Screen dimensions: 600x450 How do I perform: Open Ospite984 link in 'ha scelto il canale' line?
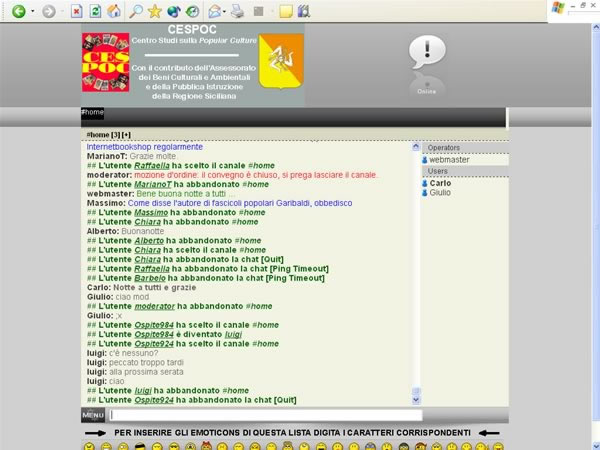click(154, 325)
